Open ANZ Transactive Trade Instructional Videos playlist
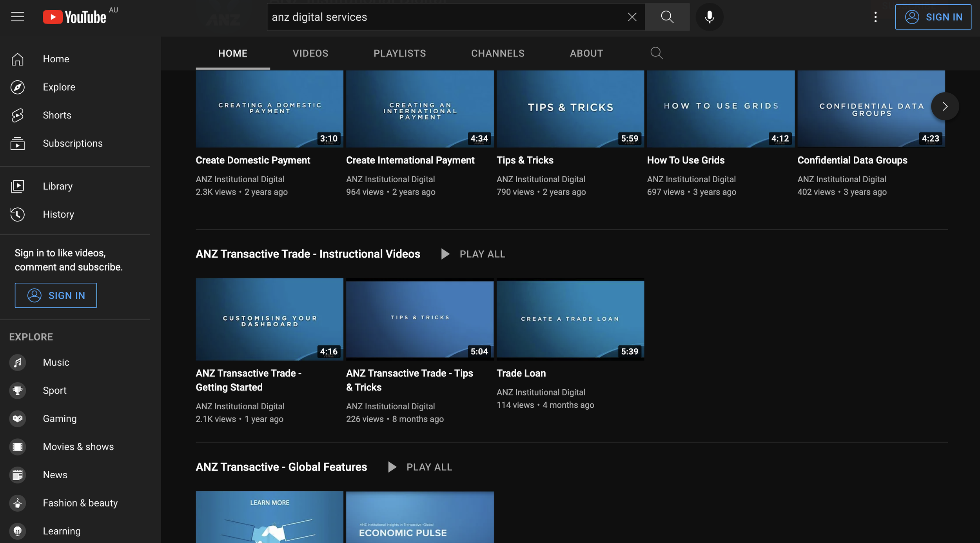980x543 pixels. [308, 254]
